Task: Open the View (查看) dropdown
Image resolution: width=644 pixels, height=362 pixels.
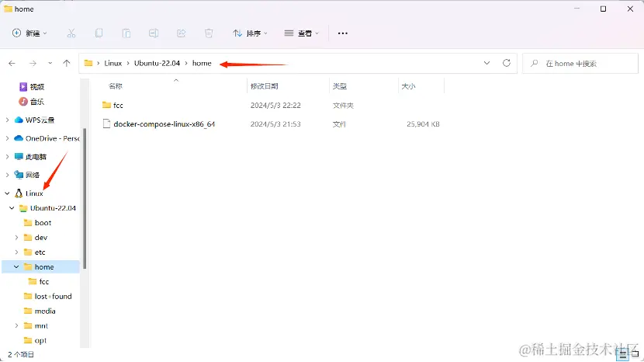Action: 302,33
